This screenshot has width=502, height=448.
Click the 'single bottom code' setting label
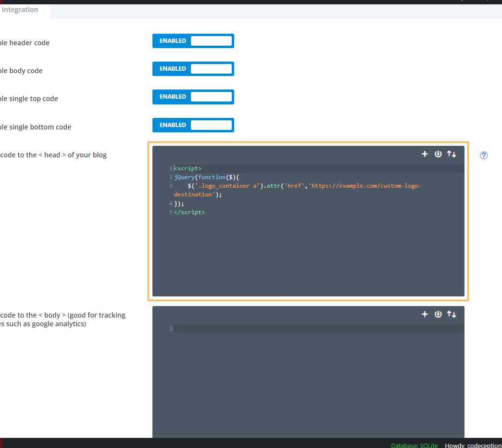36,127
